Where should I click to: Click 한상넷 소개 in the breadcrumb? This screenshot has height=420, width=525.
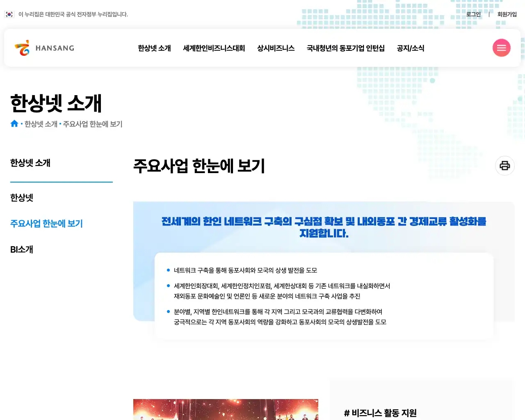click(x=41, y=124)
